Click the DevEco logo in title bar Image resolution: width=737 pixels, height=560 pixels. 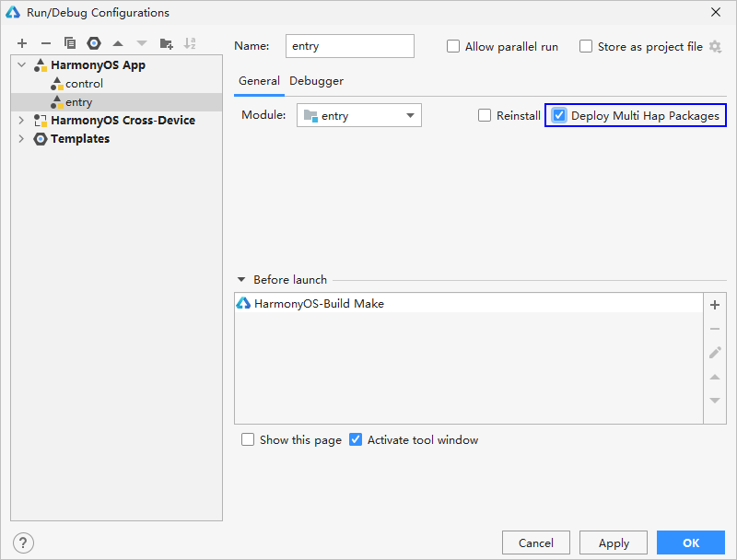pos(13,12)
